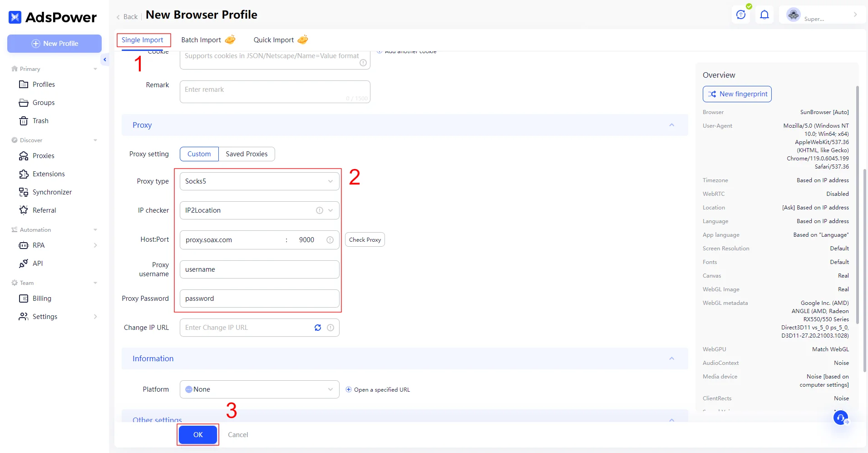This screenshot has width=868, height=453.
Task: Click the refresh icon in Change IP URL field
Action: [x=318, y=328]
